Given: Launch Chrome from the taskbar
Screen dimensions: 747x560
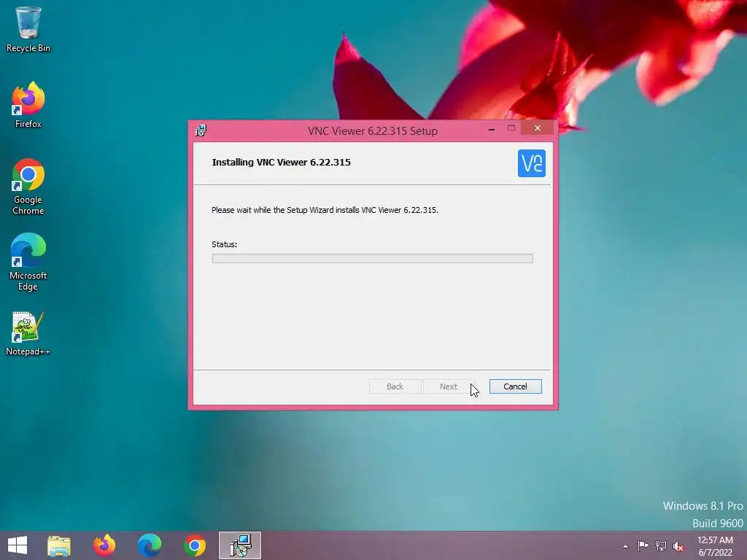Looking at the screenshot, I should point(195,545).
